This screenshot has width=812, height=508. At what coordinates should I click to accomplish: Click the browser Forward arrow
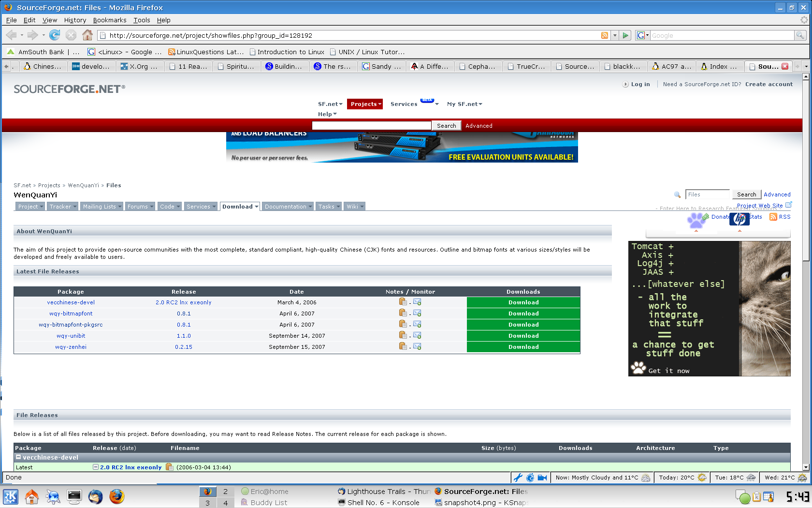click(x=32, y=35)
